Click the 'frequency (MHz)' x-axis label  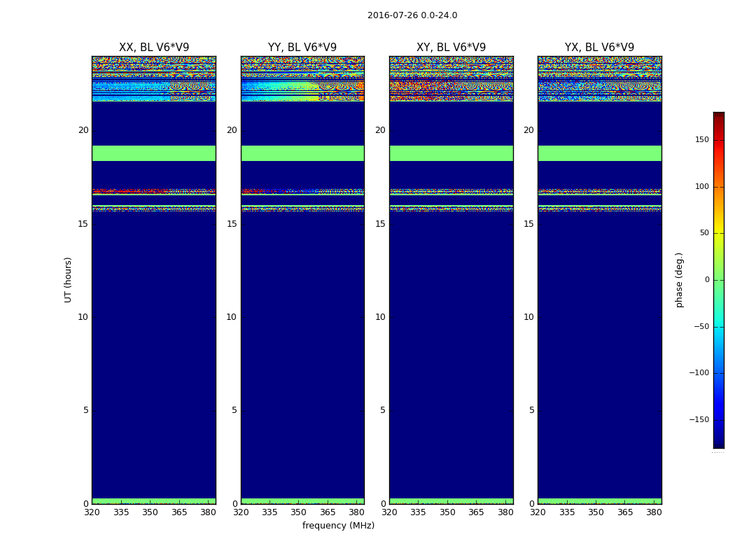[x=338, y=526]
